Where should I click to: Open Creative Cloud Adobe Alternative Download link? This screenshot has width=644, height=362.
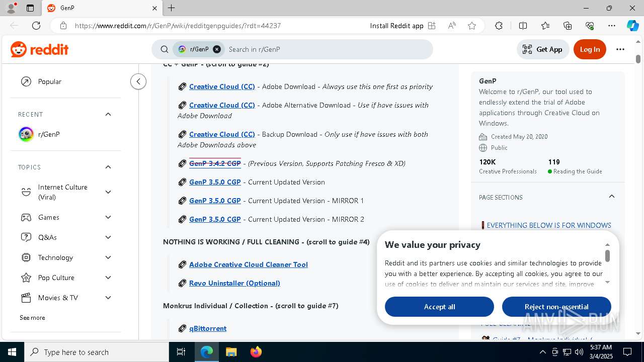[x=222, y=105]
